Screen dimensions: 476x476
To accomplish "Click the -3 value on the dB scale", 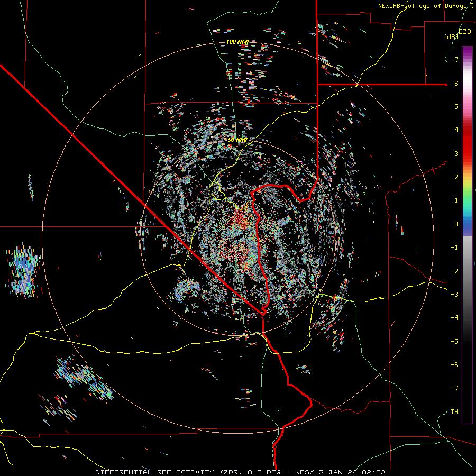I will 454,295.
